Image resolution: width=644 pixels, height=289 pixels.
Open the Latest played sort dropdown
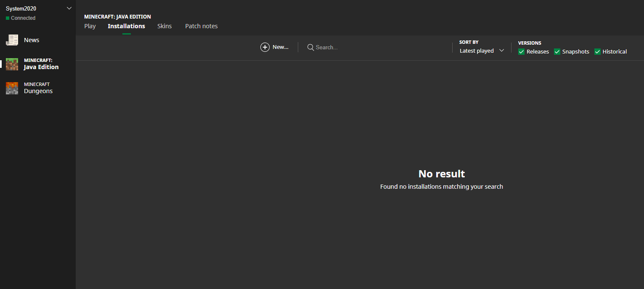tap(482, 51)
